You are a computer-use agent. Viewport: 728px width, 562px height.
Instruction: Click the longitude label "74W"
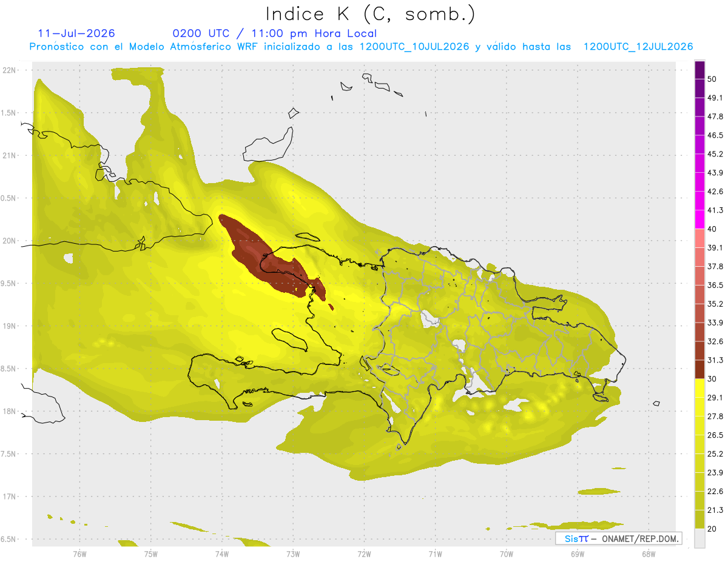coord(222,554)
